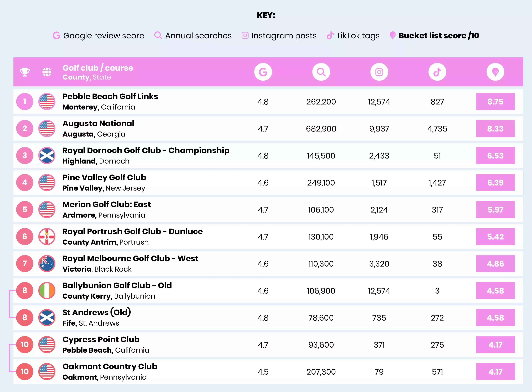Click the rank 1 badge

click(25, 102)
